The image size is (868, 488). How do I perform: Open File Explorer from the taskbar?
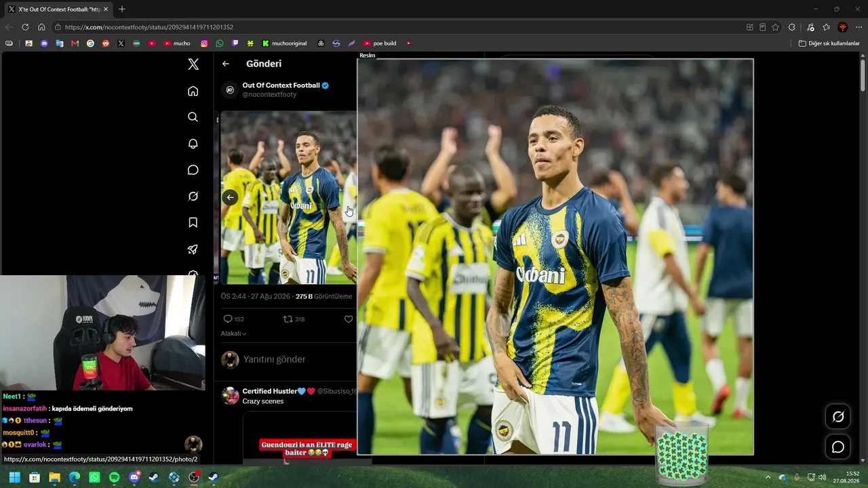[x=54, y=477]
